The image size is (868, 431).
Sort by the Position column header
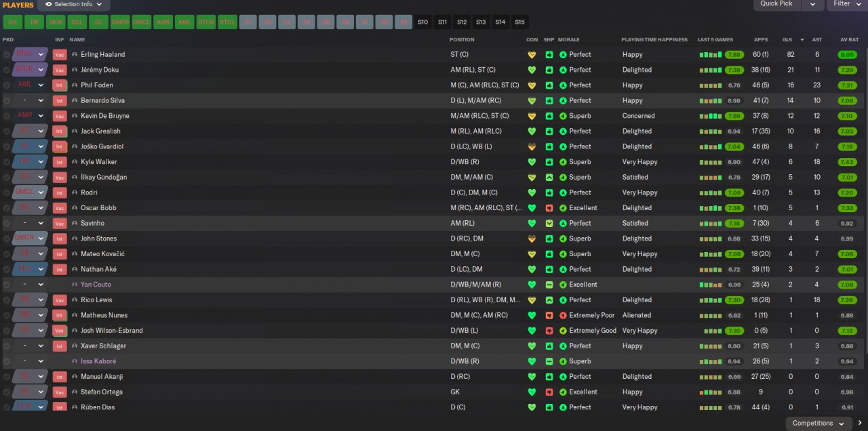(x=462, y=39)
